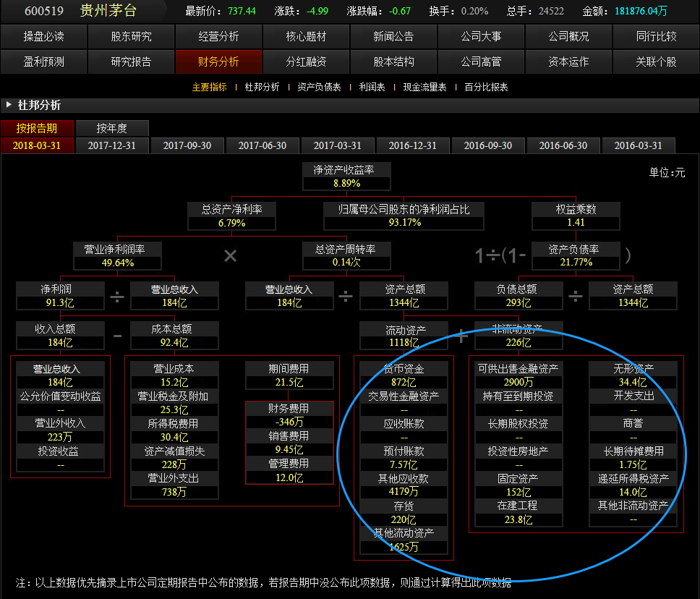Select the 2016-09-30 report period
Screen dimensions: 700x599
pos(488,145)
